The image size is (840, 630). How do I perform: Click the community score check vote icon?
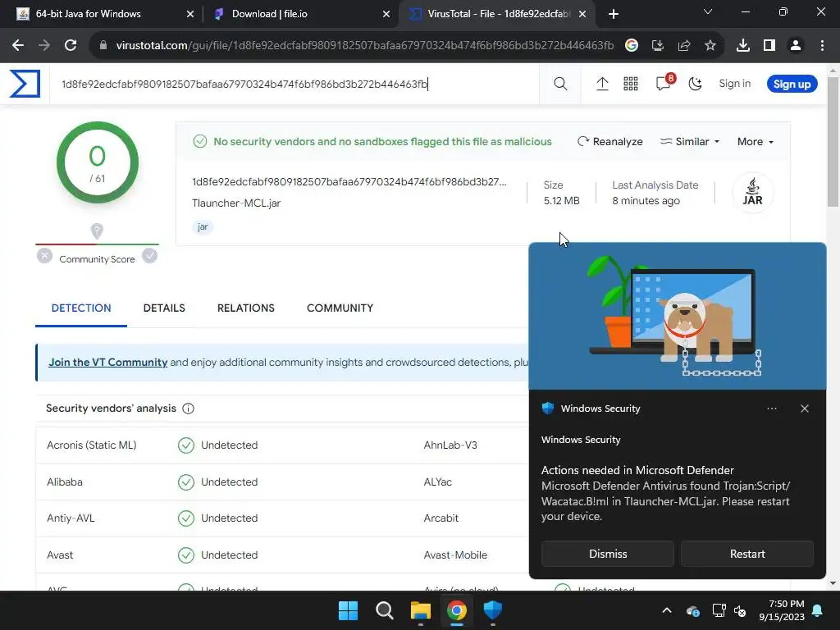coord(150,256)
